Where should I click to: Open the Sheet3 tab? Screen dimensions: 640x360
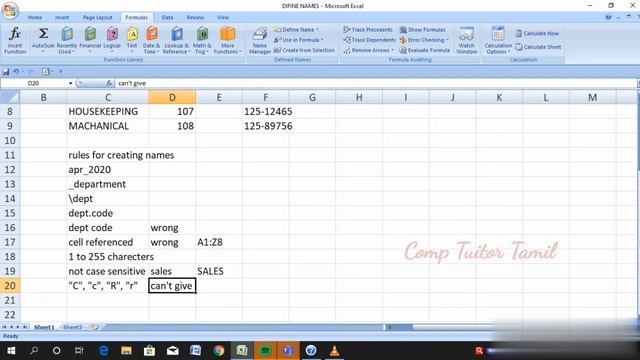(x=73, y=327)
